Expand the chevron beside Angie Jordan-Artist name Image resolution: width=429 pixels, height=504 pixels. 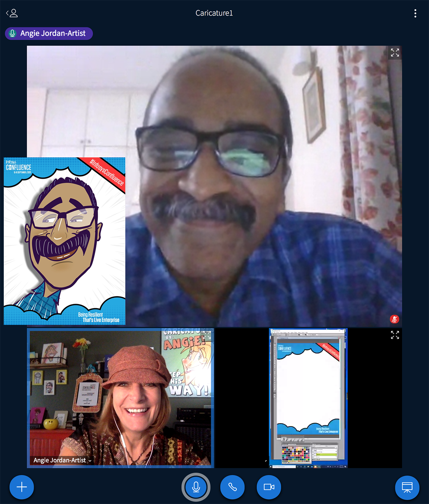(x=90, y=461)
